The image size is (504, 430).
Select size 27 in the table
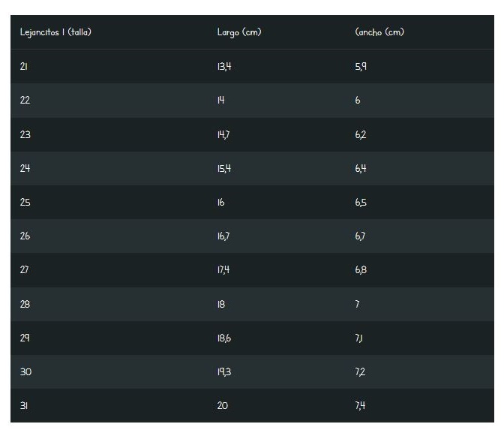click(25, 270)
